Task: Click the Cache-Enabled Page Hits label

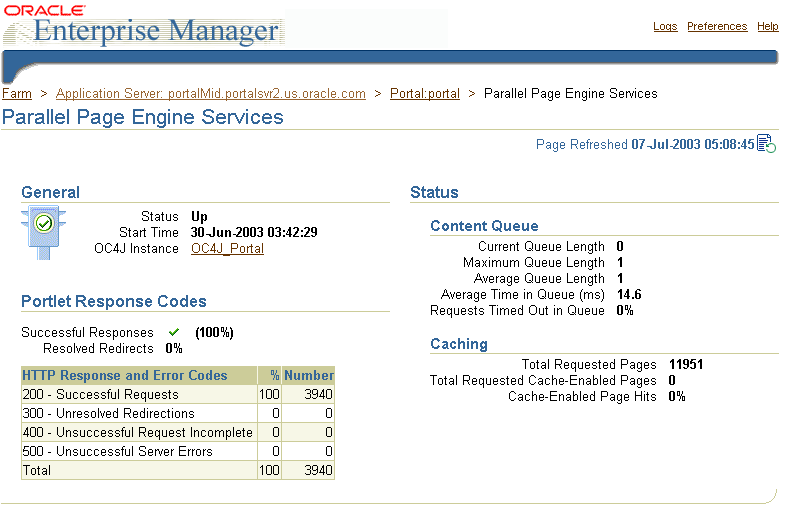Action: click(x=582, y=396)
